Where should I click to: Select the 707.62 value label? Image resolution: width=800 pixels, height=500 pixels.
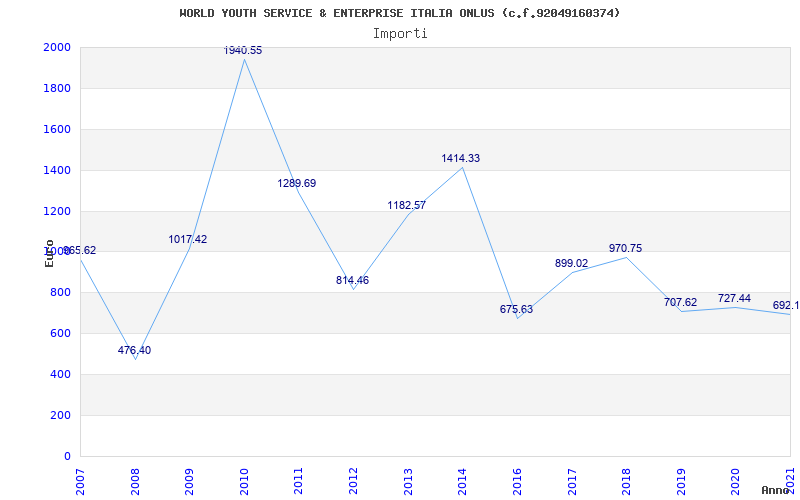(x=680, y=302)
